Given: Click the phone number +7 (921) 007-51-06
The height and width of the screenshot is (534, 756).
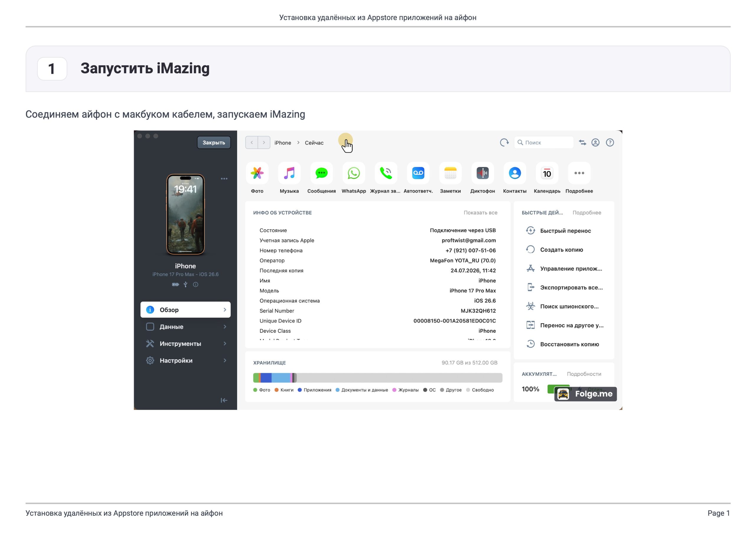Looking at the screenshot, I should (x=470, y=251).
